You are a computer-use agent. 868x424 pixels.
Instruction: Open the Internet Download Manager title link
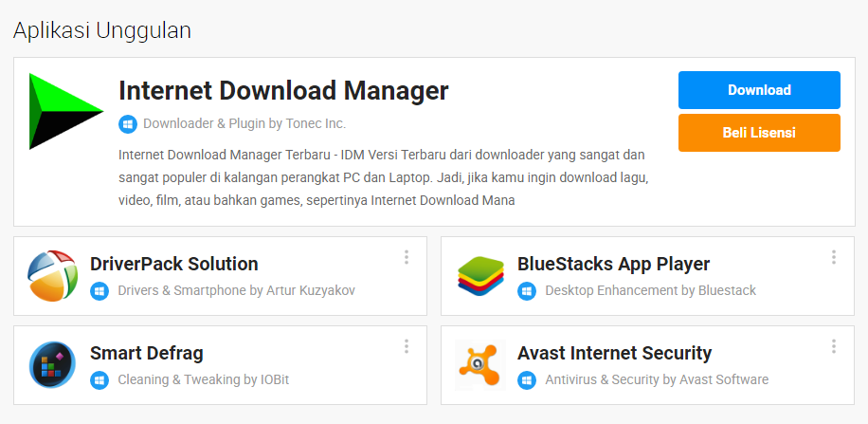[283, 90]
